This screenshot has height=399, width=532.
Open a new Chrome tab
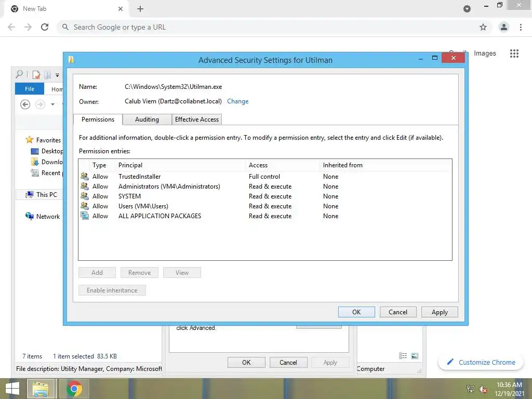coord(140,9)
